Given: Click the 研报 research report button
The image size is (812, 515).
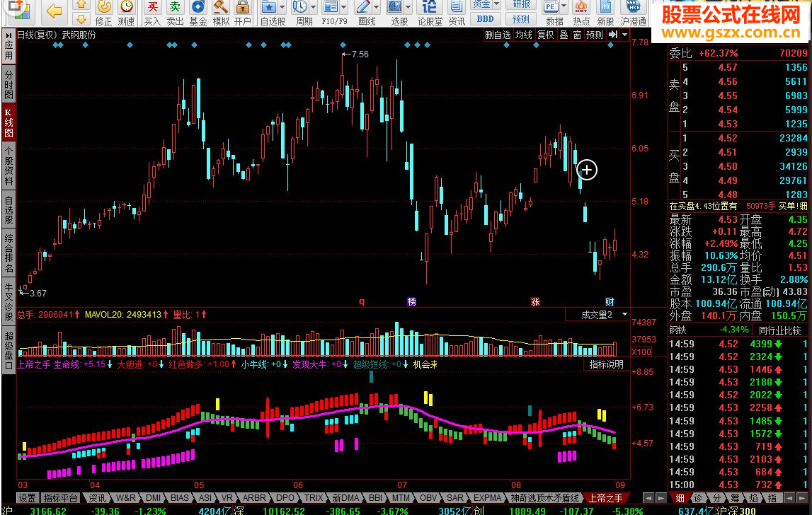Looking at the screenshot, I should [521, 5].
